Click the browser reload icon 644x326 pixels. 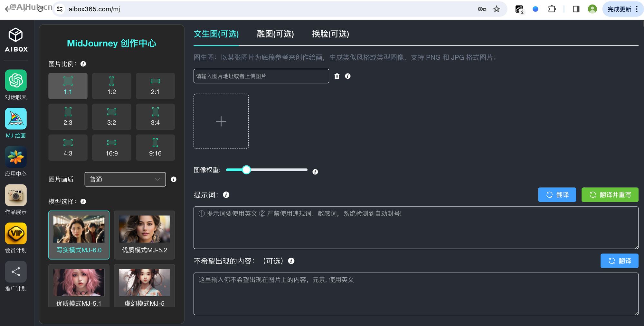click(40, 9)
